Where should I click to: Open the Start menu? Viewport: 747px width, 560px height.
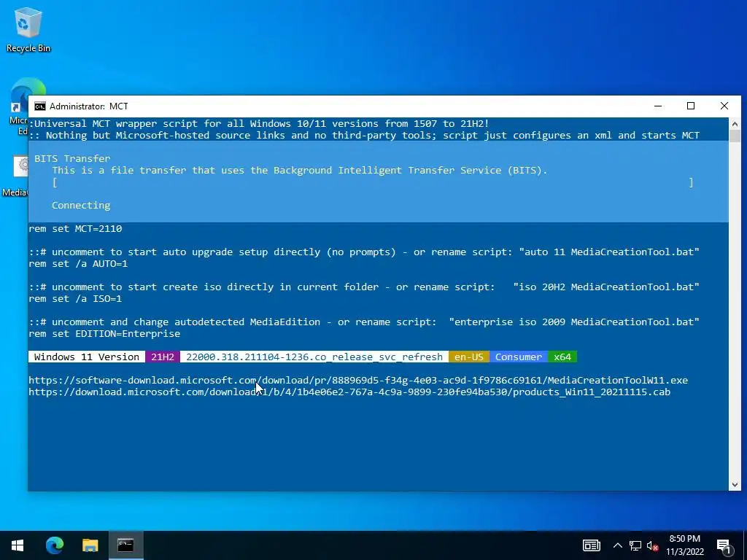click(x=18, y=545)
